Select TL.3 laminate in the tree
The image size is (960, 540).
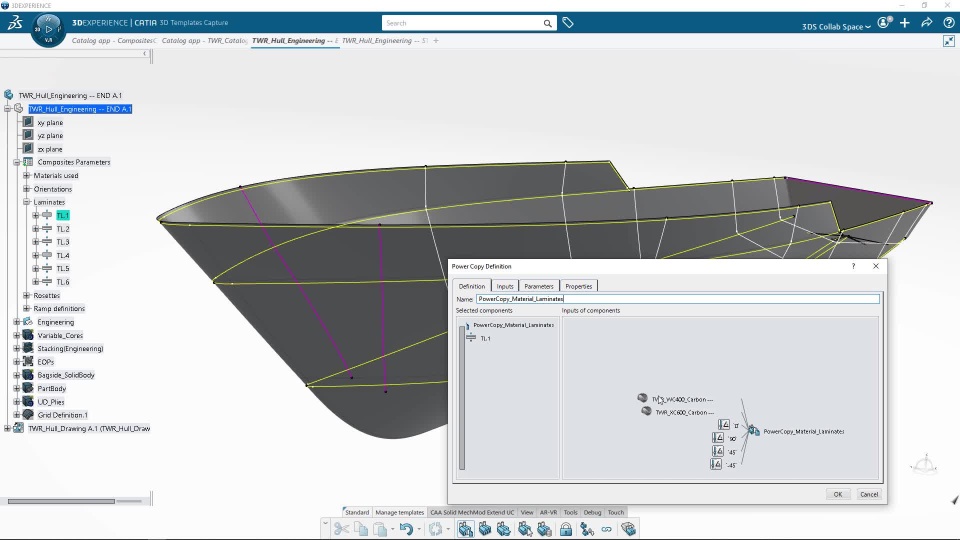coord(63,242)
